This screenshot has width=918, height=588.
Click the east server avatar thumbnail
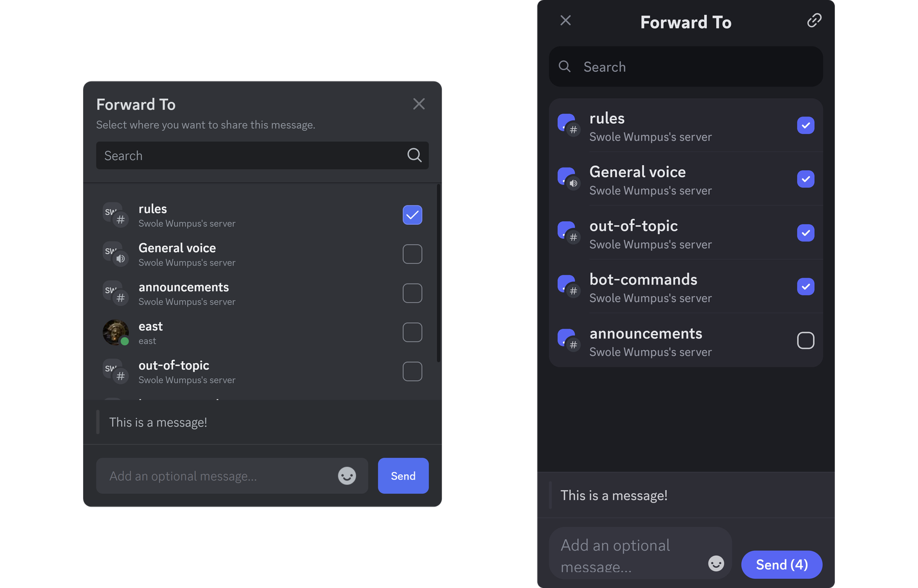pos(115,332)
